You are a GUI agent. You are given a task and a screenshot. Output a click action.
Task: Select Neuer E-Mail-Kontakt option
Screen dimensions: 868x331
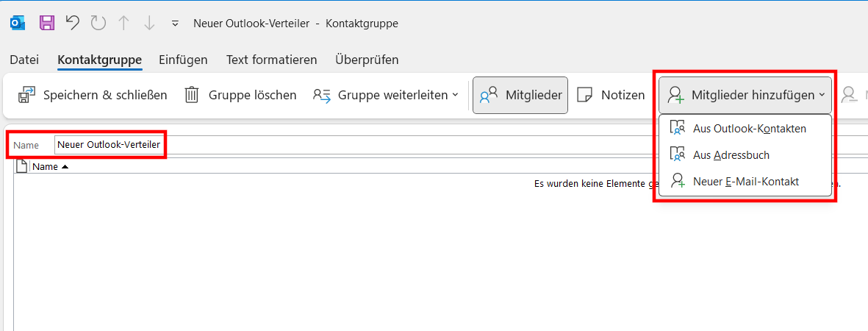(x=745, y=181)
